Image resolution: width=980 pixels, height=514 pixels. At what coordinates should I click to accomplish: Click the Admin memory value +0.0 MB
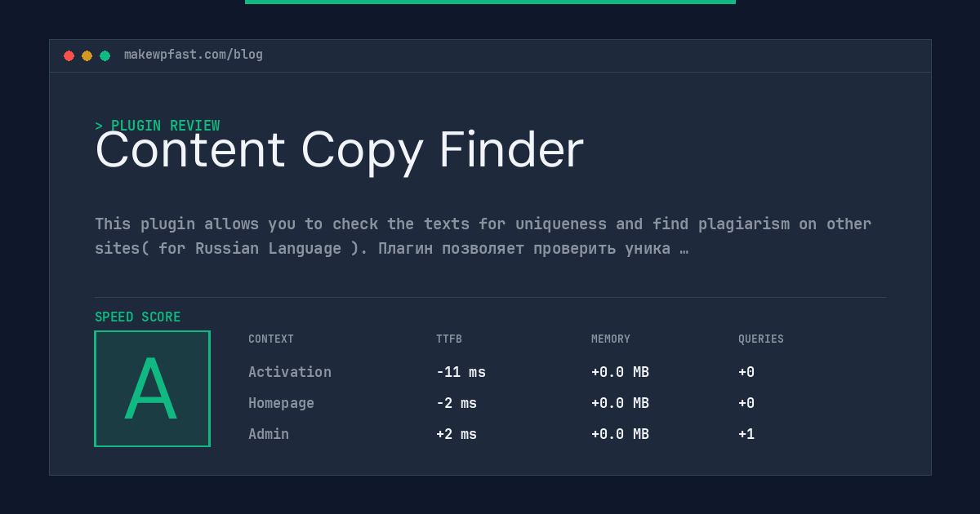pos(620,434)
